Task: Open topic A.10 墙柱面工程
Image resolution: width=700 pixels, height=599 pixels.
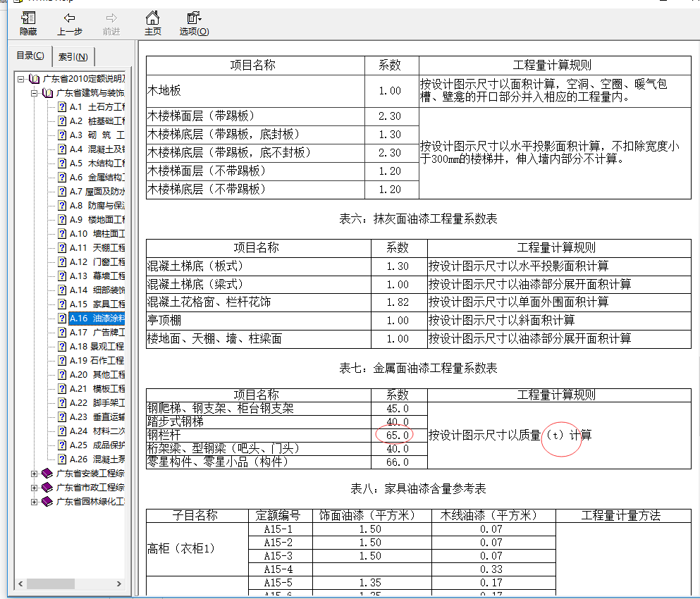Action: click(97, 234)
